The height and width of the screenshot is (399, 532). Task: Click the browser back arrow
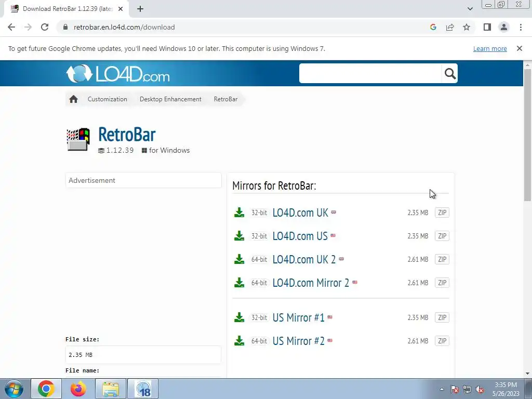[11, 27]
